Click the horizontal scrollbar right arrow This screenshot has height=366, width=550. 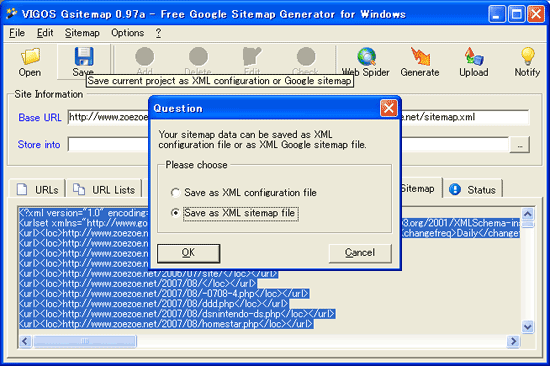coord(513,341)
